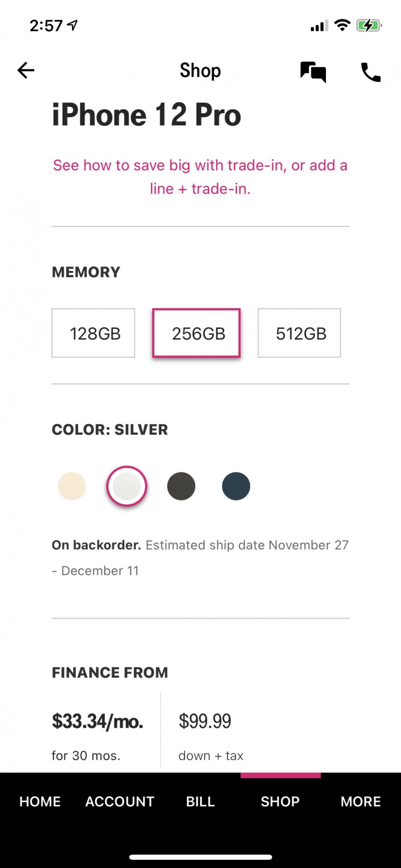Select the 256GB memory option
This screenshot has width=401, height=868.
point(196,333)
